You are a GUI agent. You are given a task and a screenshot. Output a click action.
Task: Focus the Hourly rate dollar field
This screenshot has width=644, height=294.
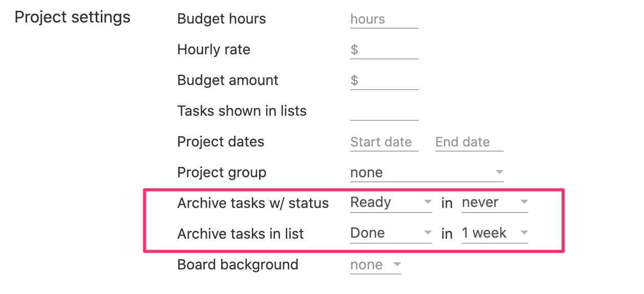coord(384,50)
